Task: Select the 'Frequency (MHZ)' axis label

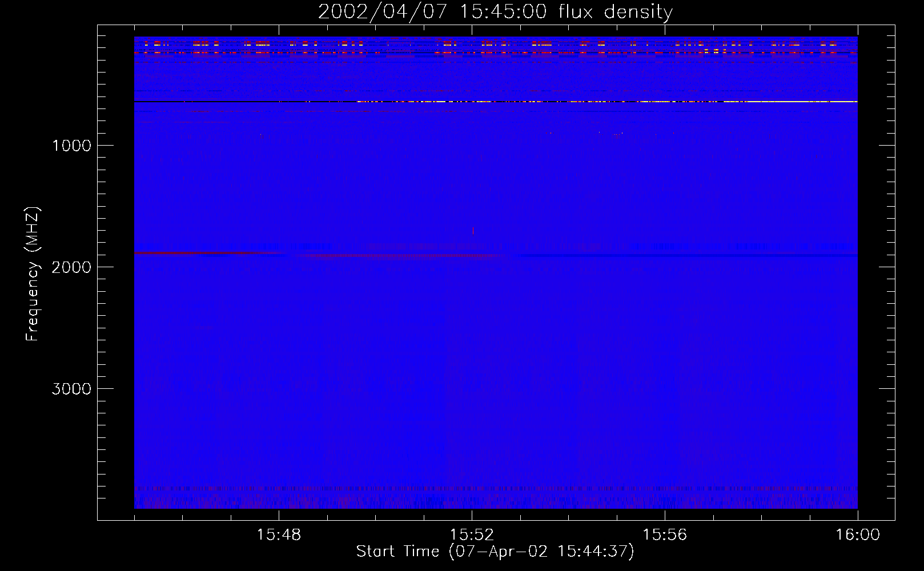Action: [x=33, y=274]
